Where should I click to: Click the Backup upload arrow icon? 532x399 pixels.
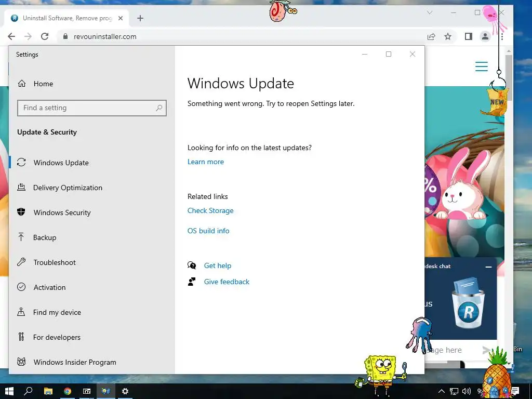pyautogui.click(x=21, y=237)
